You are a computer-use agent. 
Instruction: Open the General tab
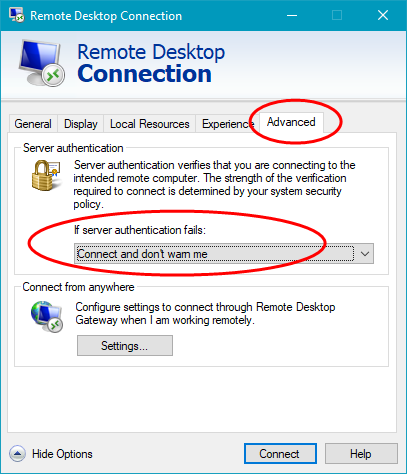(33, 124)
